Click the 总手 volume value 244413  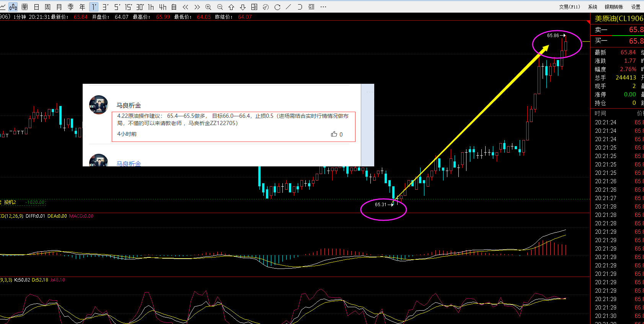coord(626,78)
